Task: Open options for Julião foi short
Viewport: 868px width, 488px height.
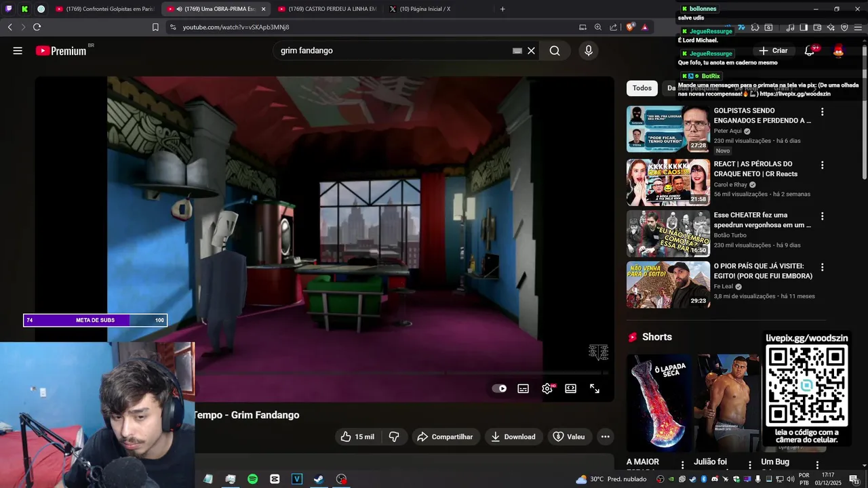Action: point(750,465)
